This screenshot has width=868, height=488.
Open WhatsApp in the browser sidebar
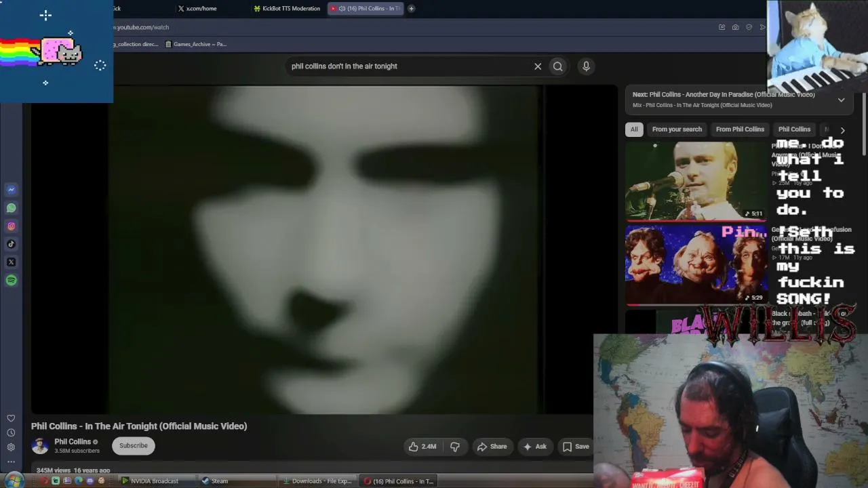pyautogui.click(x=11, y=208)
